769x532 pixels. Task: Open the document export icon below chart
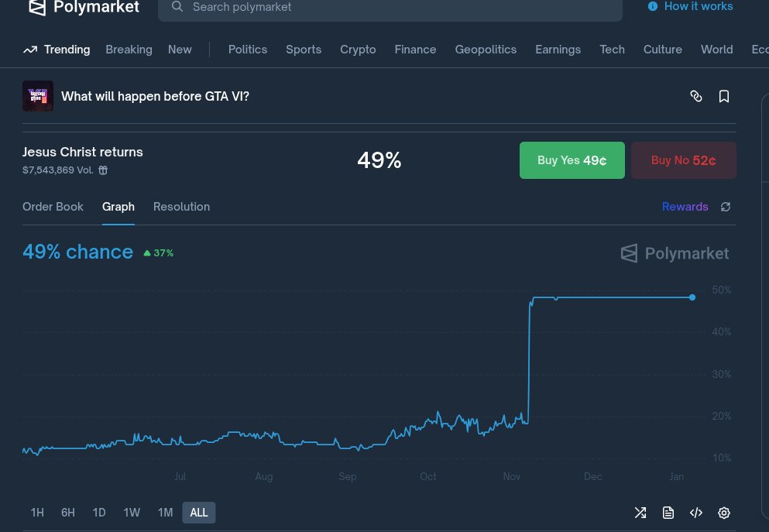668,513
